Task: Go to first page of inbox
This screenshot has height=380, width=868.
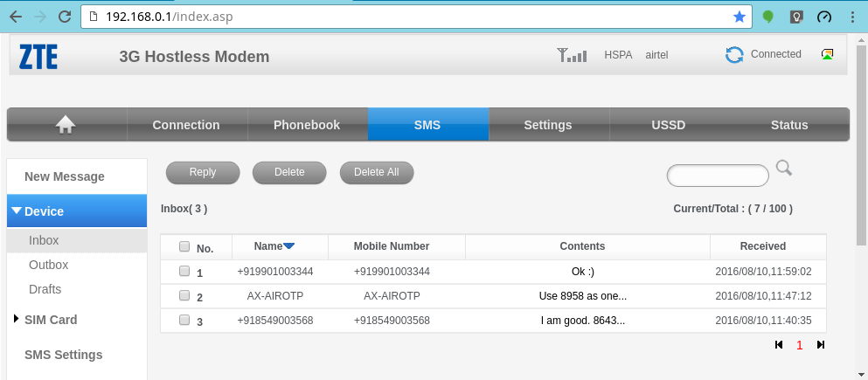Action: click(x=779, y=345)
